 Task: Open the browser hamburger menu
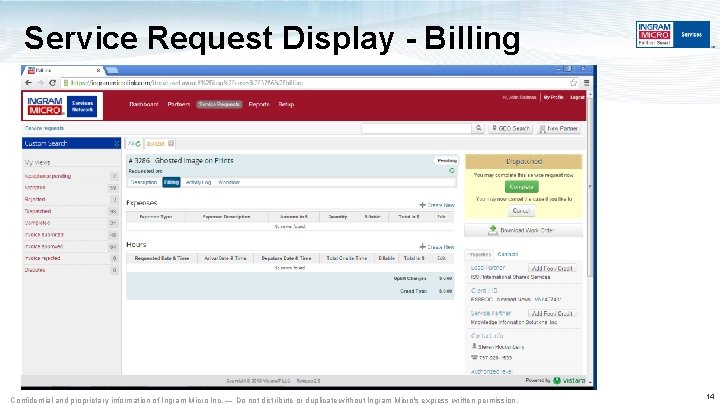click(x=586, y=83)
